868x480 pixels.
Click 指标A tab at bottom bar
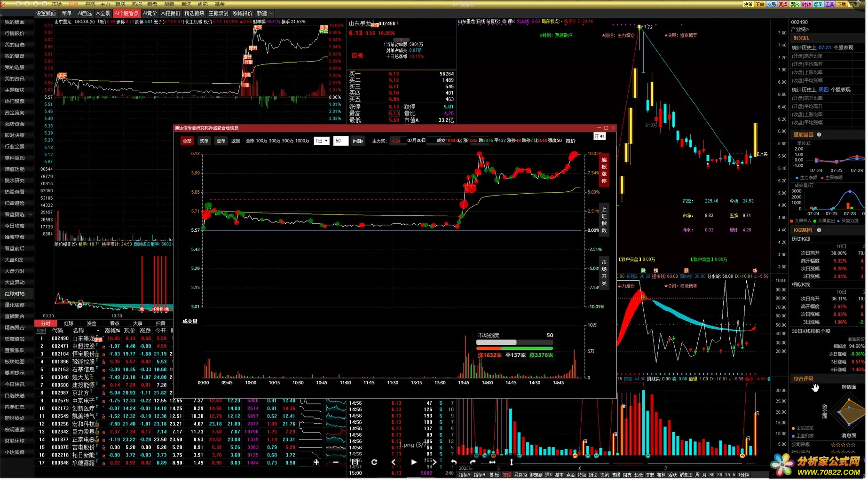point(466,476)
